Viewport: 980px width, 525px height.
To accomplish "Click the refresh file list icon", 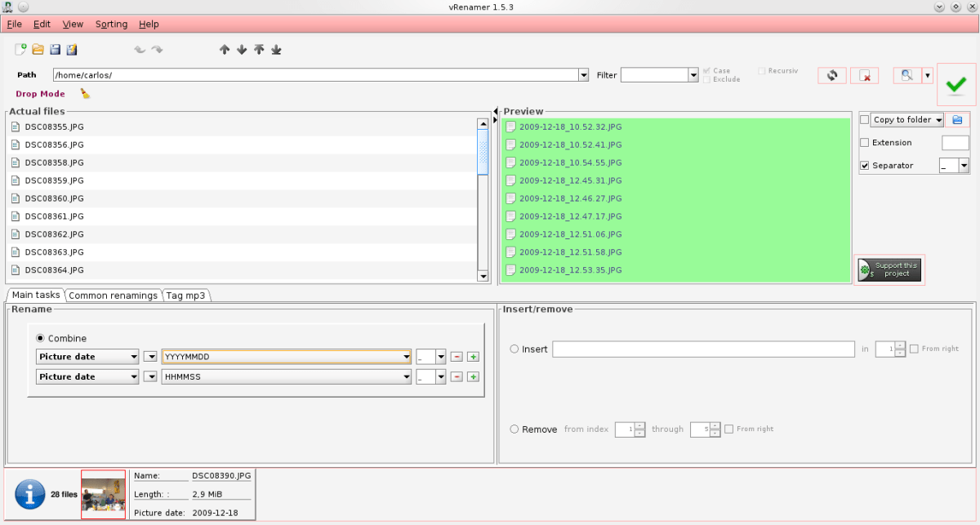I will pos(831,75).
